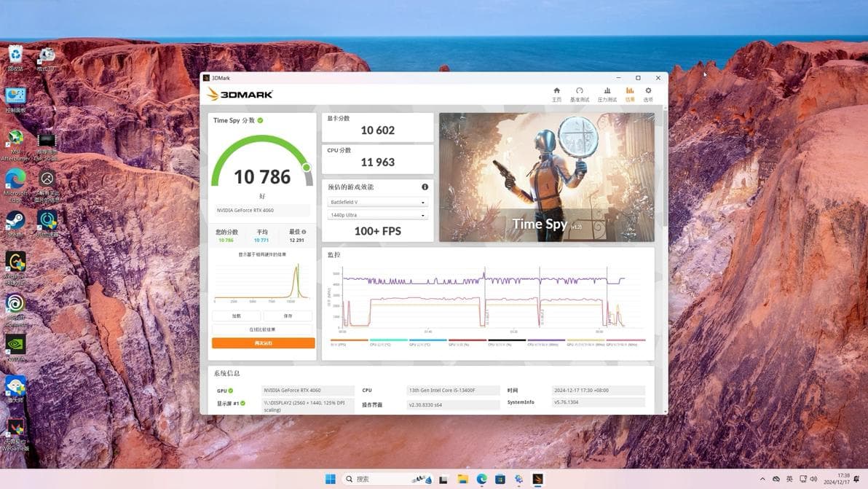Select the Microsoft Edge desktop shortcut

tap(15, 186)
